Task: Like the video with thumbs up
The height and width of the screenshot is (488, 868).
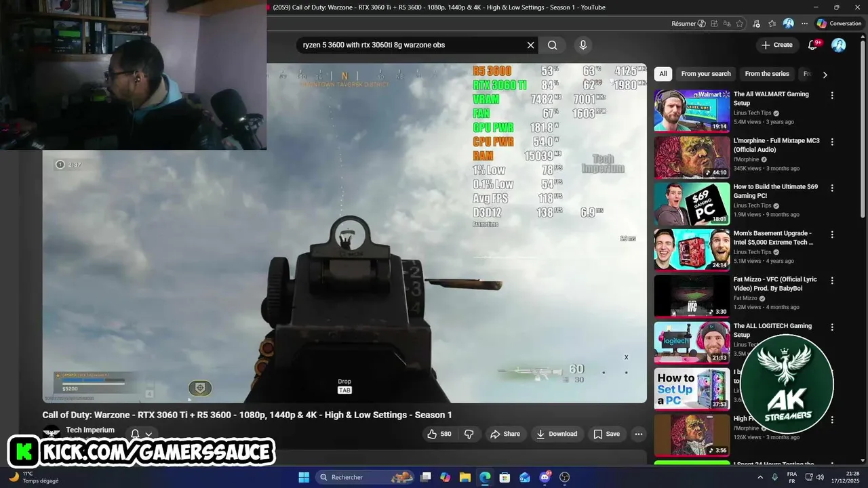Action: tap(439, 434)
